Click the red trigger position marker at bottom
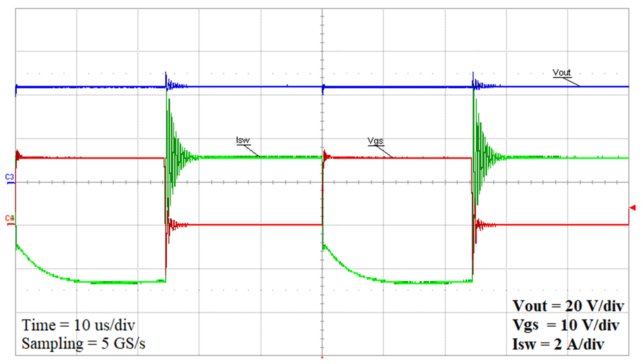Viewport: 641px width, 364px height. (322, 357)
